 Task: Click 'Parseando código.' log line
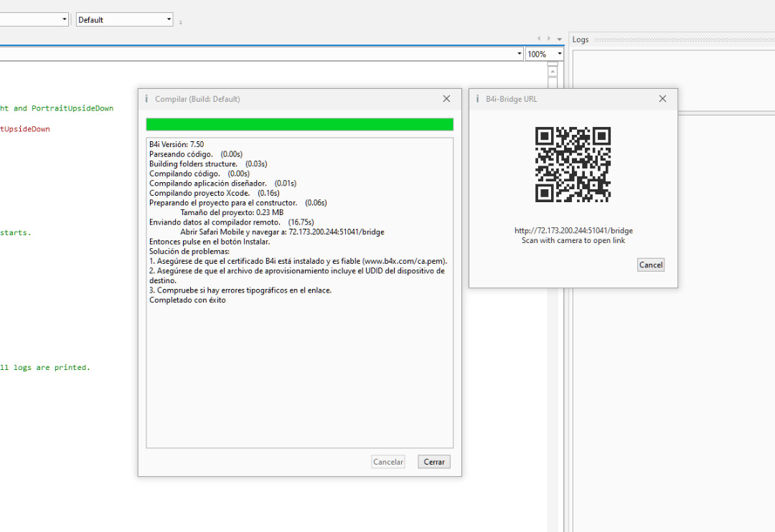[x=196, y=154]
